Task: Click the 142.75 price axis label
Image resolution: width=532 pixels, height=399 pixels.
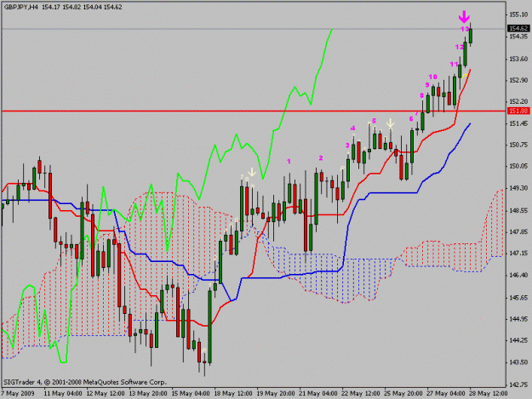Action: click(518, 385)
